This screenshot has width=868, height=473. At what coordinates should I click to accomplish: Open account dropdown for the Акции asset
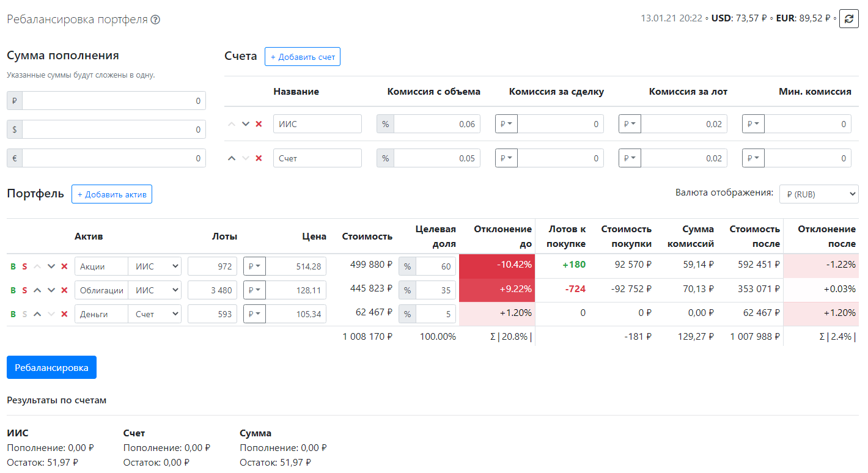[155, 266]
